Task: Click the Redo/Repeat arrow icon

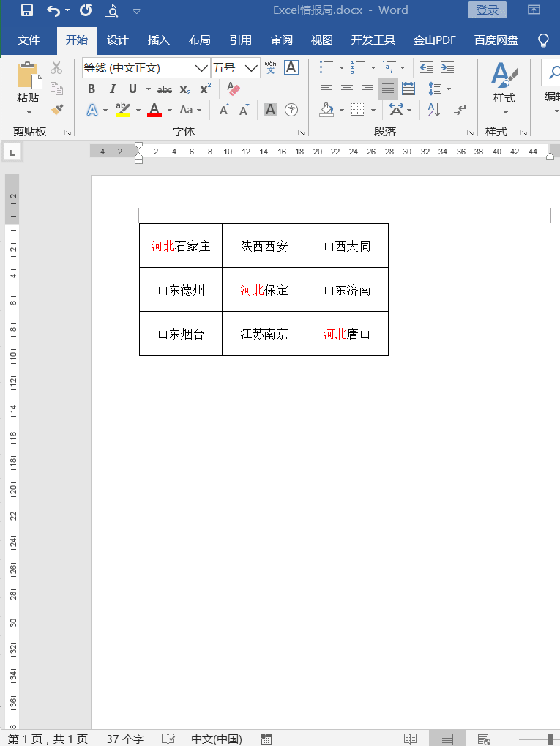Action: point(86,10)
